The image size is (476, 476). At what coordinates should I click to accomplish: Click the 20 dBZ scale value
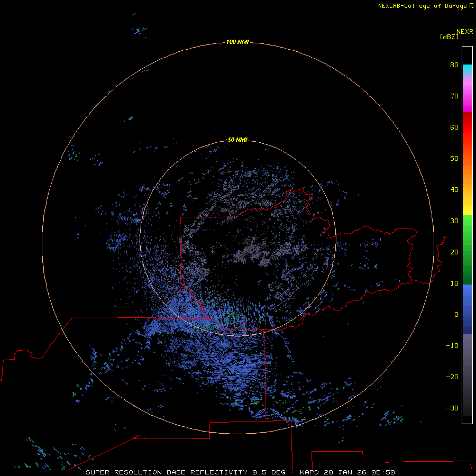click(x=454, y=252)
